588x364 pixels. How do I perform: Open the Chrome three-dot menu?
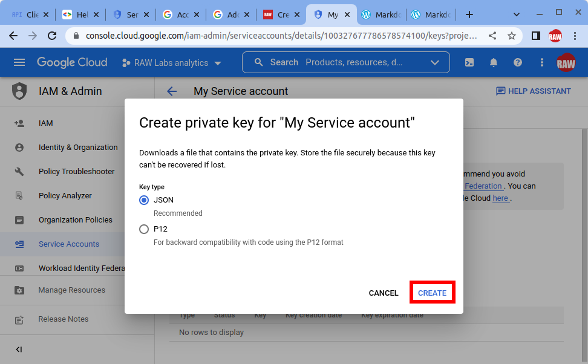(575, 36)
